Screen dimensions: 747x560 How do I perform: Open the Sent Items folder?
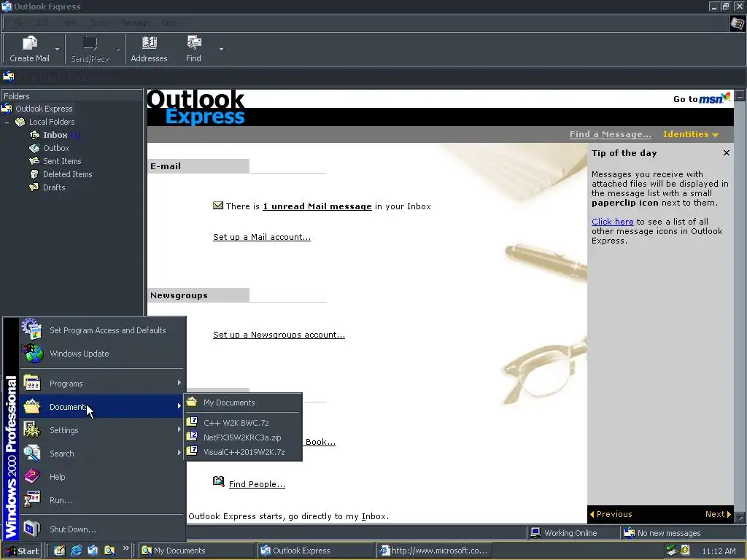[62, 161]
